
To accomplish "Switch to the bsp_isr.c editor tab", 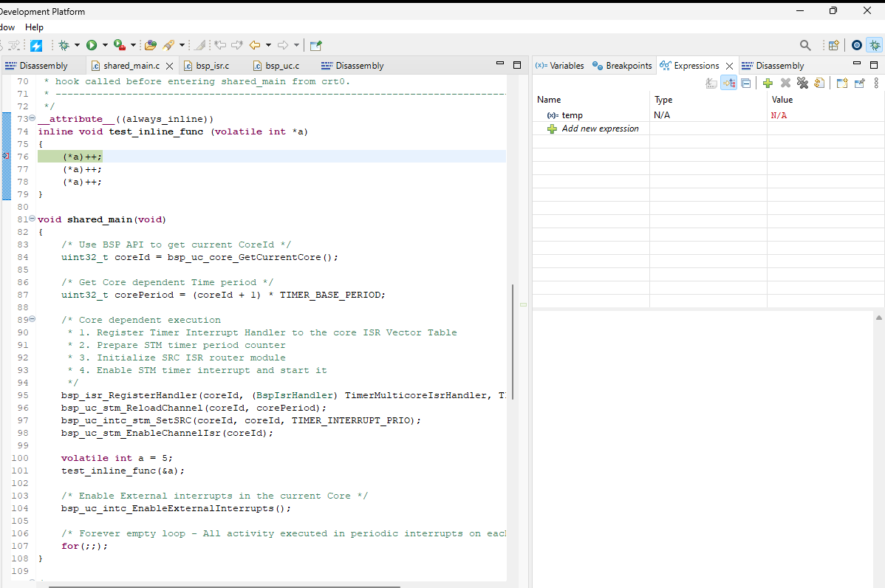I will [212, 66].
